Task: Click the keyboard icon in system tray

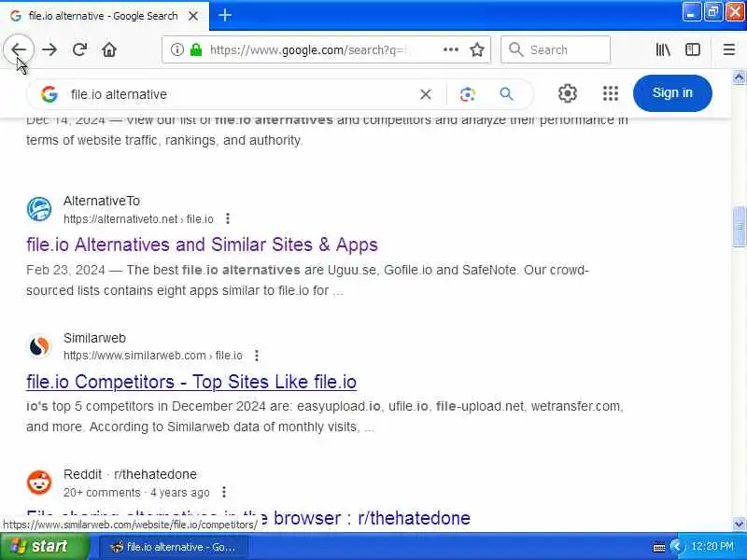Action: click(659, 547)
